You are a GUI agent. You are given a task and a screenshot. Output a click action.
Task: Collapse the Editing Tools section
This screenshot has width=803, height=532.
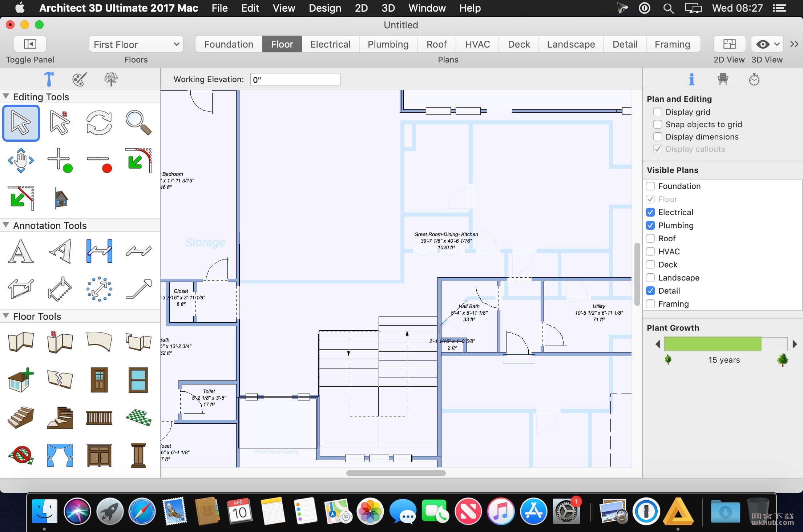(6, 96)
